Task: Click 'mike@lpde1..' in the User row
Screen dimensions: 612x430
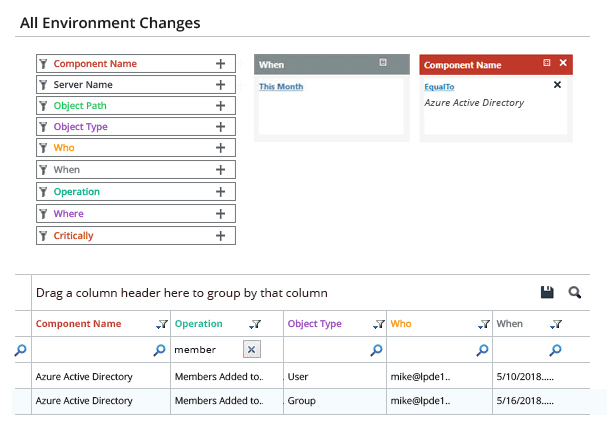Action: (420, 377)
